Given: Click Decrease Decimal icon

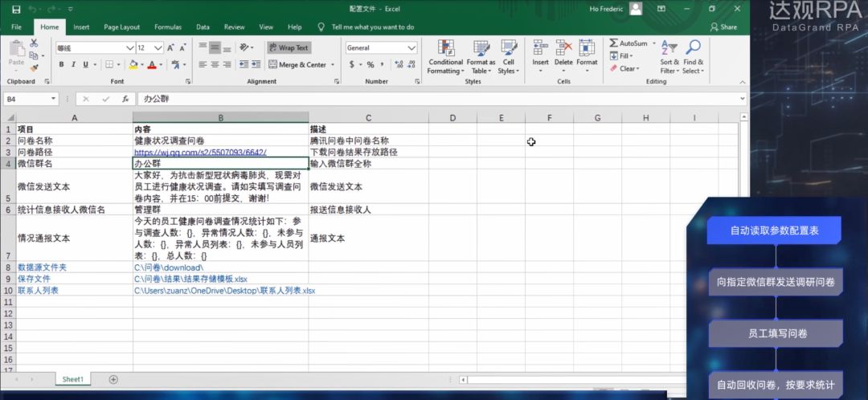Looking at the screenshot, I should coord(411,65).
